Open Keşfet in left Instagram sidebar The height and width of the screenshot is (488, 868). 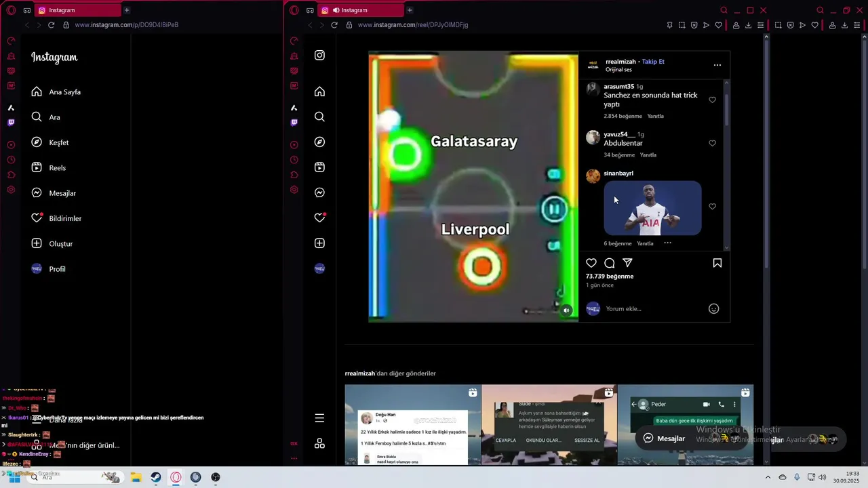pos(50,142)
